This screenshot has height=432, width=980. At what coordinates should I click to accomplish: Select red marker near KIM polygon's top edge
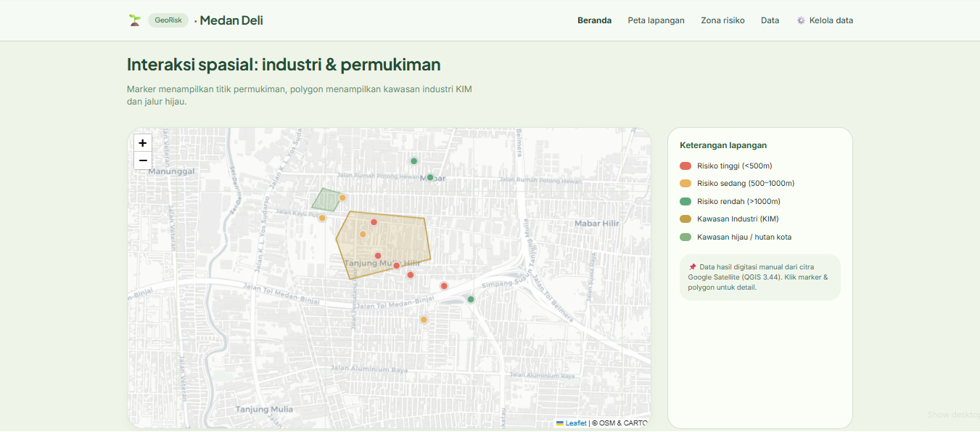click(374, 222)
